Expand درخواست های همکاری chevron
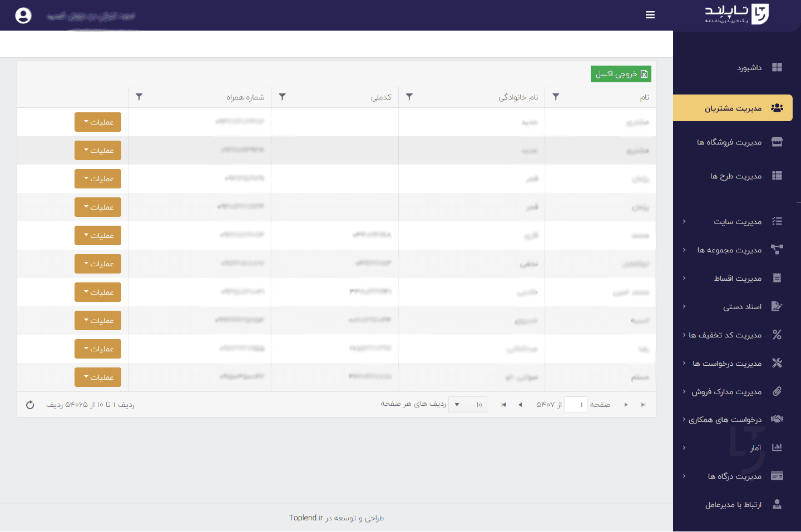Viewport: 801px width, 532px height. click(684, 420)
